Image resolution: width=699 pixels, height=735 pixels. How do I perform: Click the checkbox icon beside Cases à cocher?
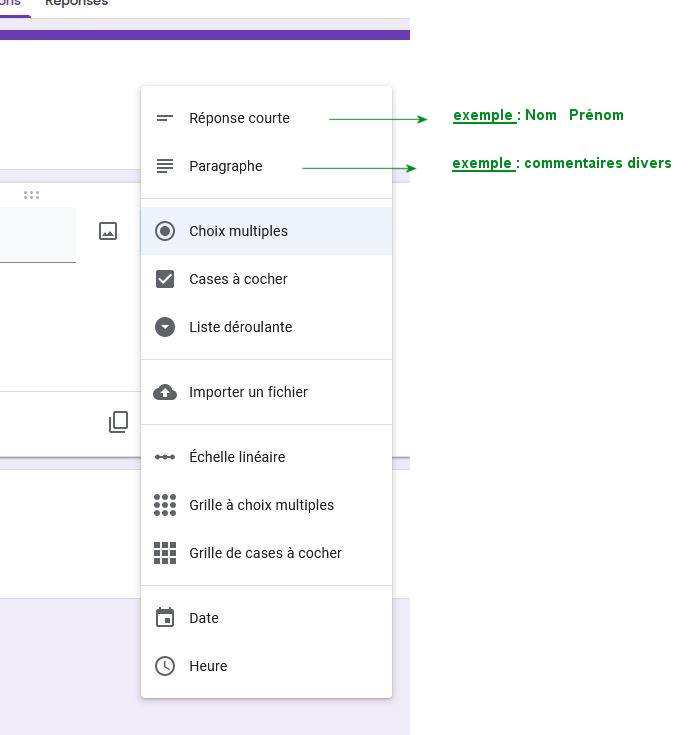(x=165, y=279)
